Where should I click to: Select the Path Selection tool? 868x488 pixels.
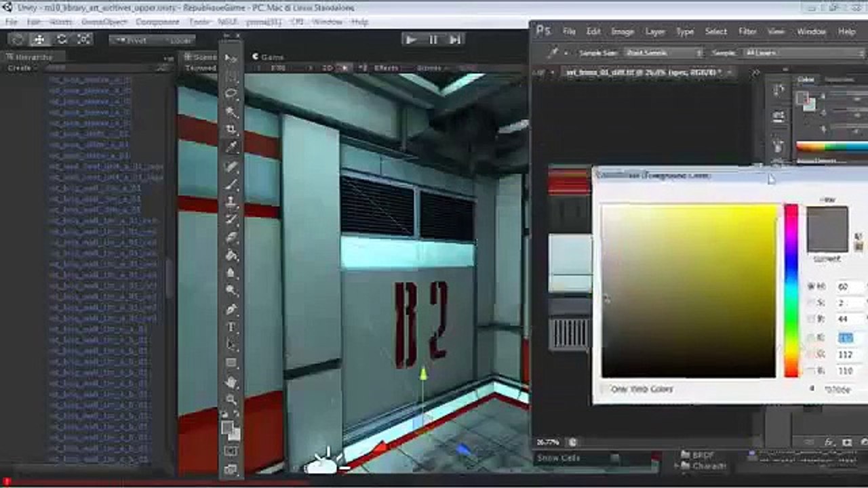231,345
